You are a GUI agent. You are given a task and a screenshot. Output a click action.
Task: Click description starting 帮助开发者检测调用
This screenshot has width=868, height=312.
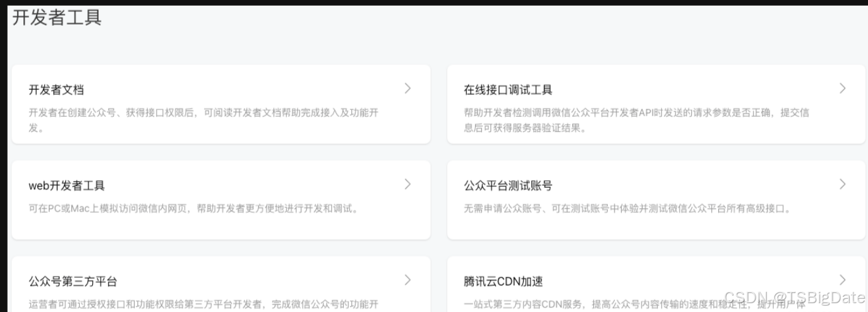[636, 120]
